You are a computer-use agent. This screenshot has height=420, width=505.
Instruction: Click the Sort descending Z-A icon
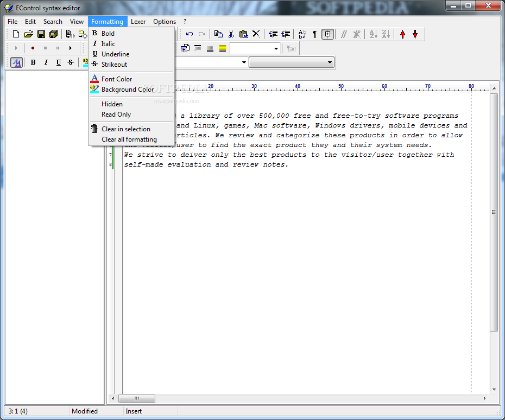pos(386,34)
